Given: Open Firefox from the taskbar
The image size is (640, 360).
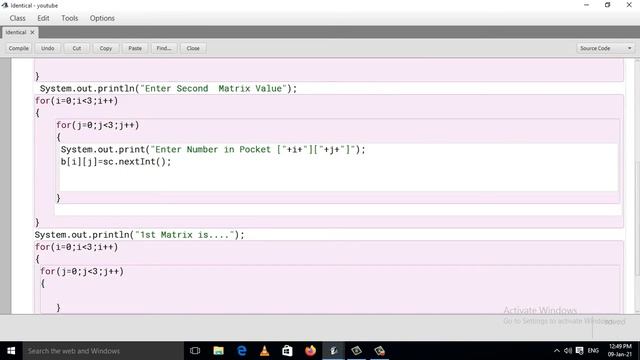Looking at the screenshot, I should [311, 351].
